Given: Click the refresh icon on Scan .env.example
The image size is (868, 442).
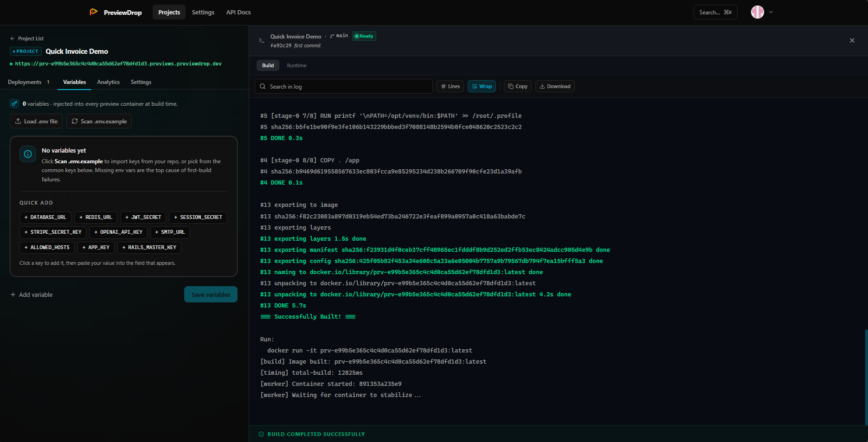Looking at the screenshot, I should [x=75, y=121].
